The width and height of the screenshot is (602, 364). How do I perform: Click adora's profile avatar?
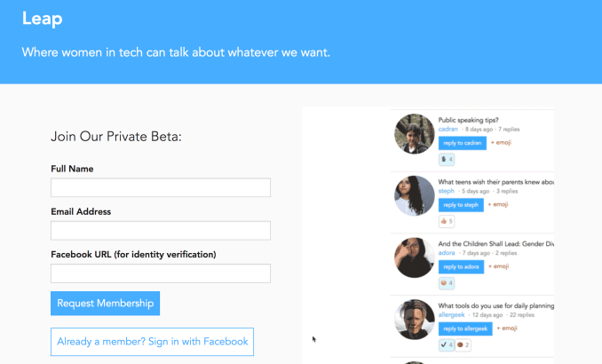[414, 257]
